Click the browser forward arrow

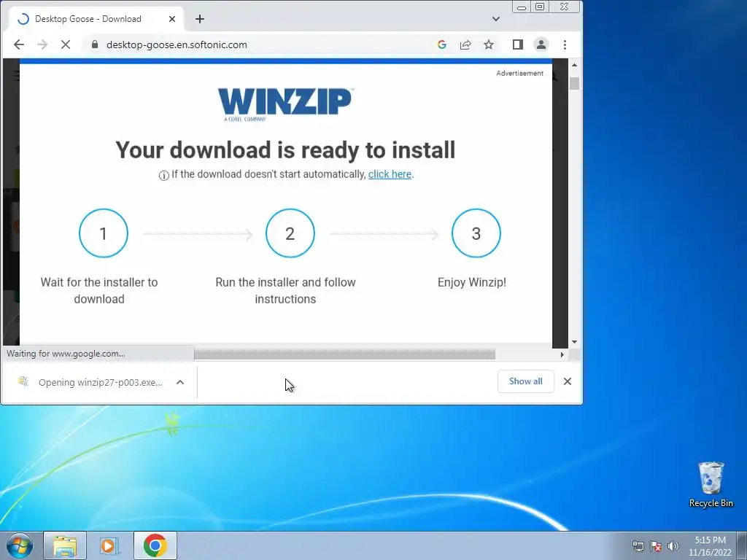coord(42,44)
